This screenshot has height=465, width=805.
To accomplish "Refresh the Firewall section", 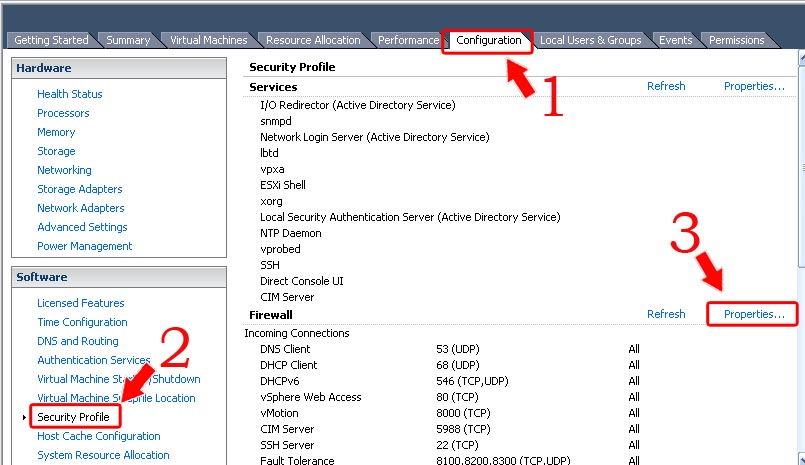I will [666, 314].
